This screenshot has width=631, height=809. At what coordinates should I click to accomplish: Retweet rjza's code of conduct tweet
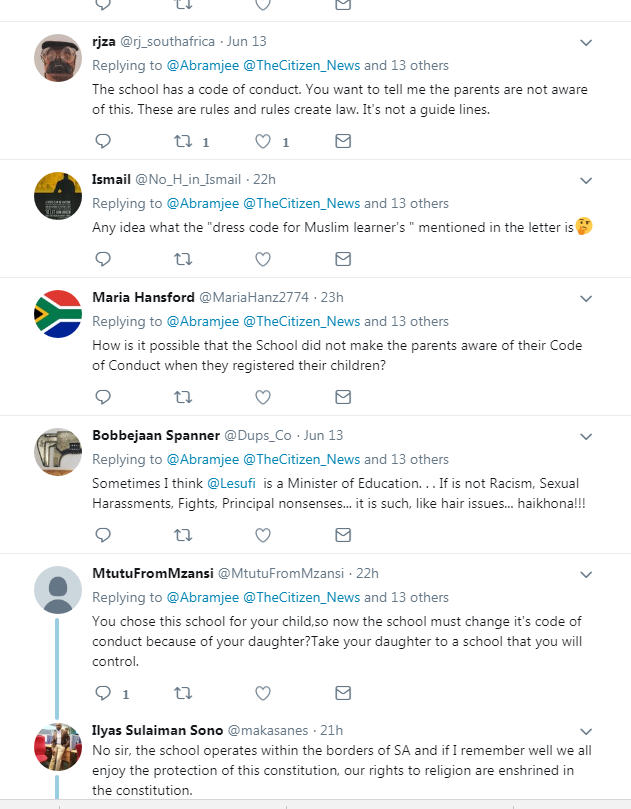tap(183, 142)
